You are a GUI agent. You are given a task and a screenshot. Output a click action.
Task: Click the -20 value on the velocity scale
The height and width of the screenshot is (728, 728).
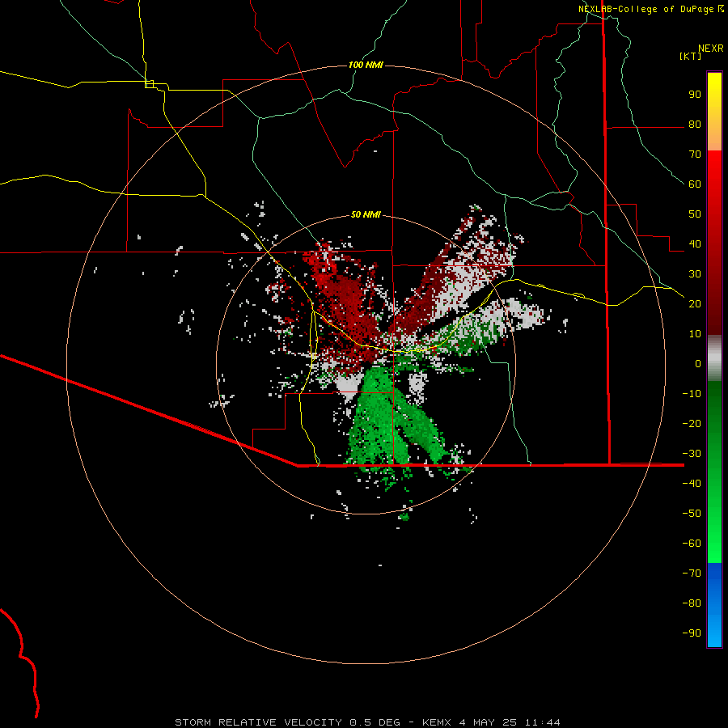[x=692, y=423]
